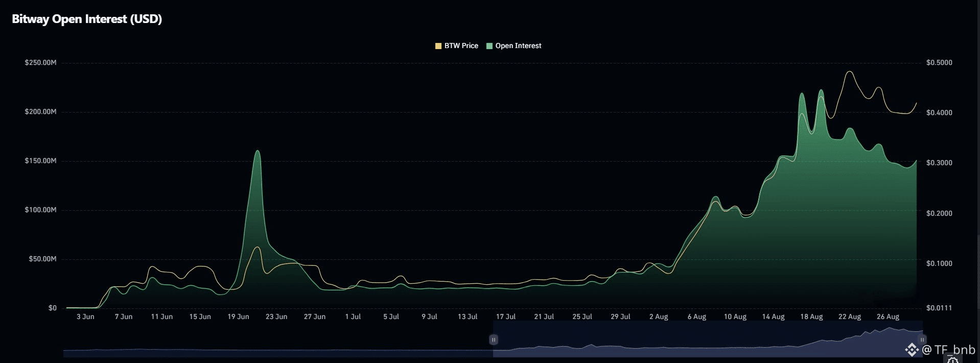
Task: Click the 9 Jul date label
Action: point(430,316)
